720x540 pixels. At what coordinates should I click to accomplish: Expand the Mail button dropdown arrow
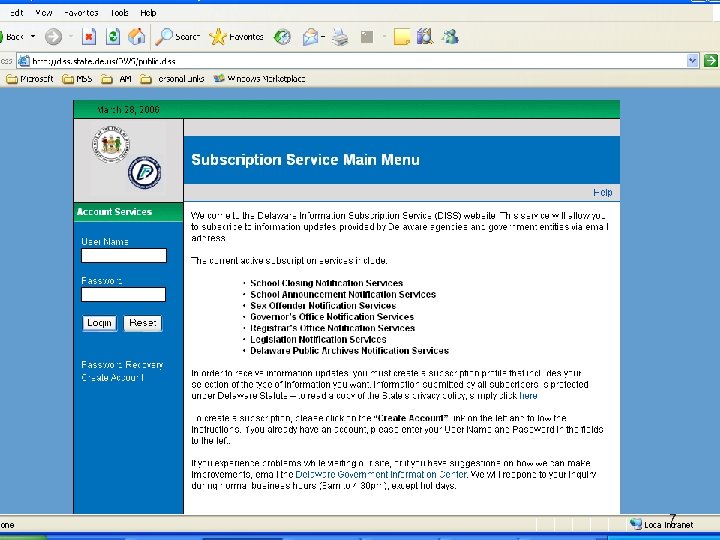pyautogui.click(x=323, y=37)
